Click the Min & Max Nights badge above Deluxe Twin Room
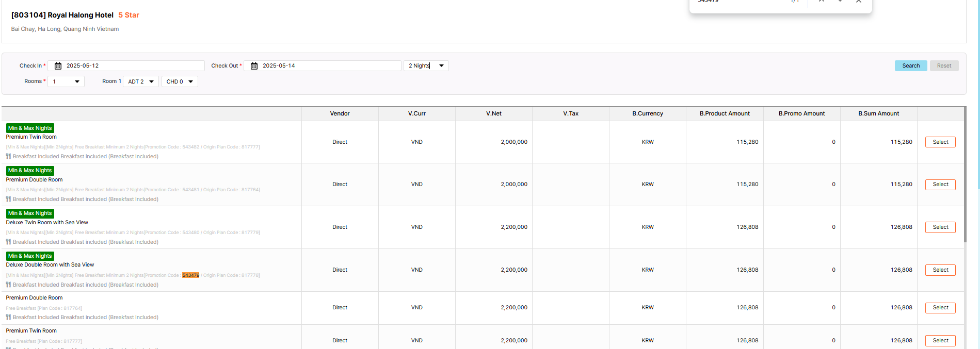The height and width of the screenshot is (349, 980). pyautogui.click(x=30, y=213)
